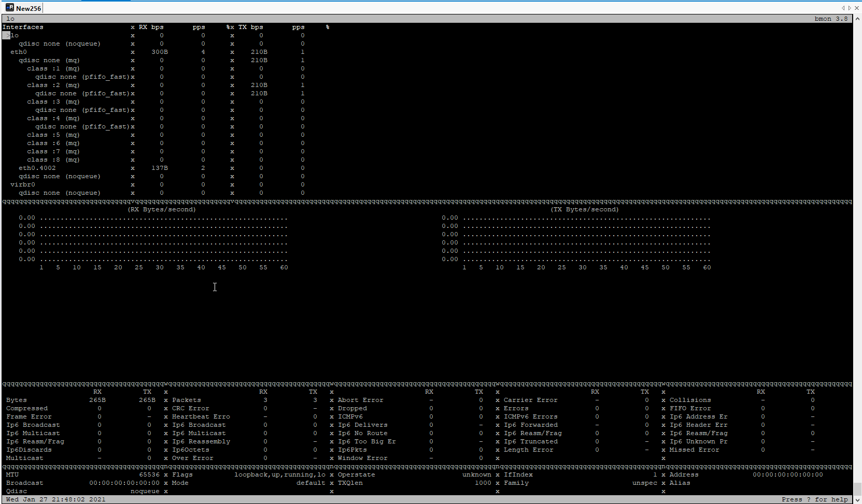Click the vertical scrollbar thumb
This screenshot has height=504, width=862.
(857, 489)
